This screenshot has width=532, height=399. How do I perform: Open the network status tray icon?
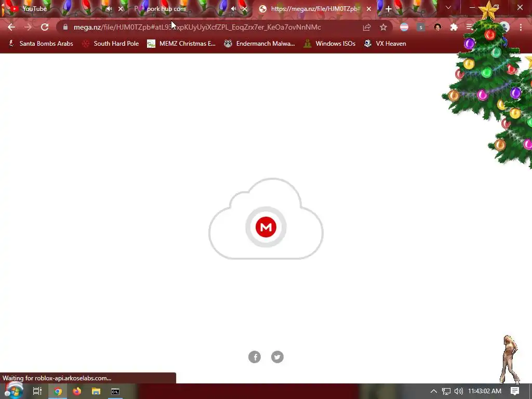click(446, 391)
